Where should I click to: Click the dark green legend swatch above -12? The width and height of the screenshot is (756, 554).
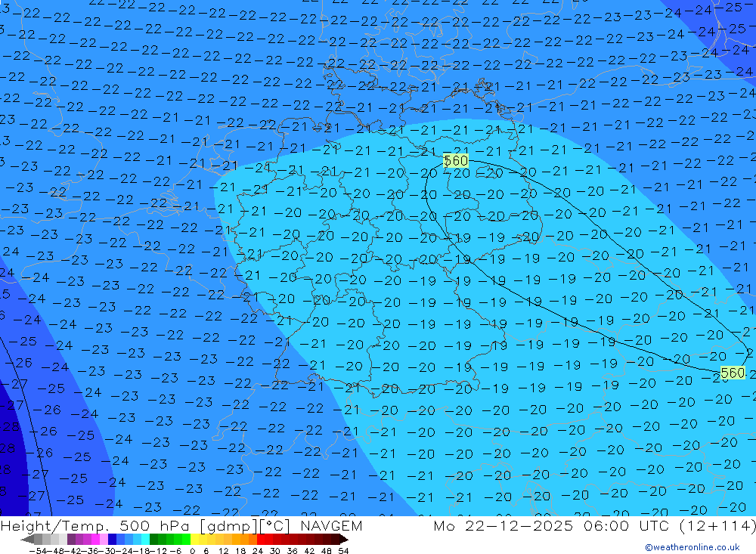(153, 539)
